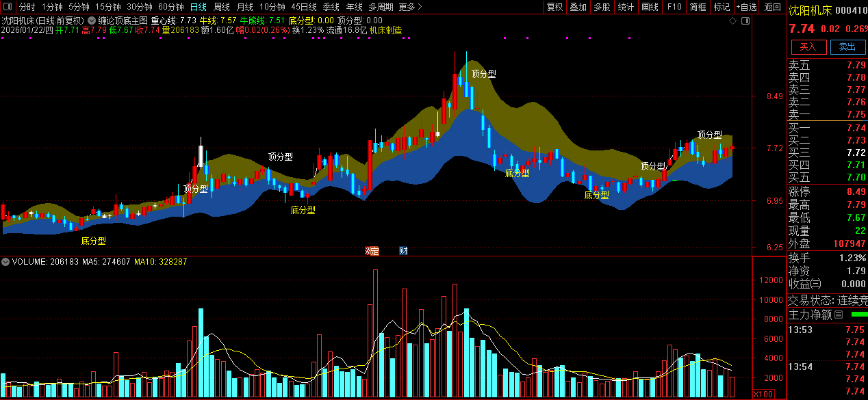Viewport: 868px width, 400px height.
Task: Click the 卖五 price 7.79
Action: (856, 66)
